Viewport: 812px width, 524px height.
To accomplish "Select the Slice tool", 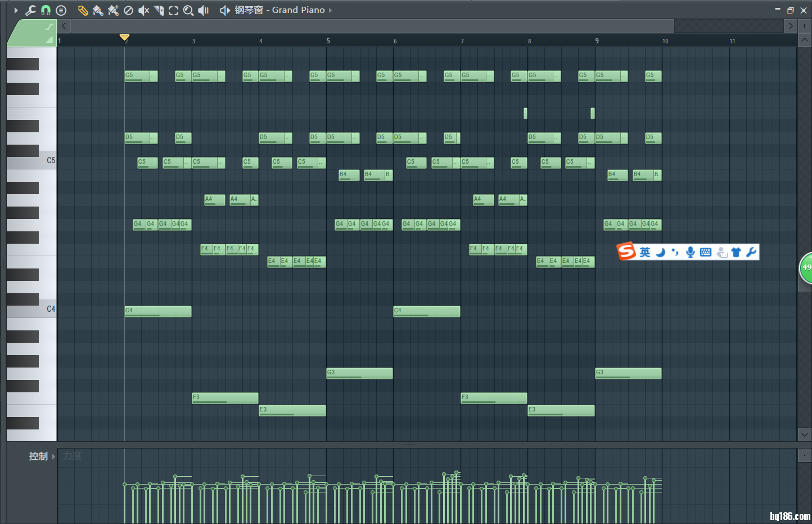I will pyautogui.click(x=159, y=10).
